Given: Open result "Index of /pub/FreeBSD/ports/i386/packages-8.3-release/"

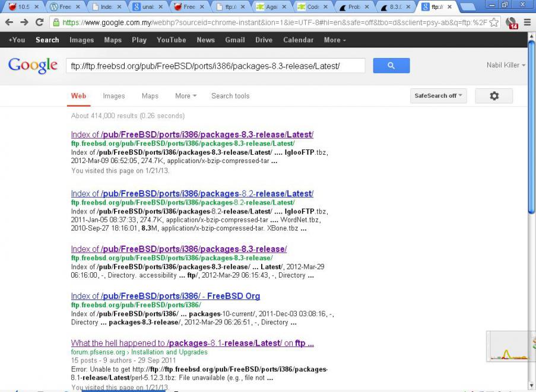Looking at the screenshot, I should 179,249.
